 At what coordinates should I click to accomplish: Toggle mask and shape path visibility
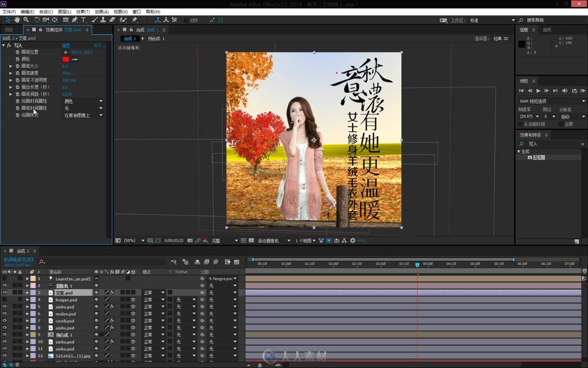[158, 241]
